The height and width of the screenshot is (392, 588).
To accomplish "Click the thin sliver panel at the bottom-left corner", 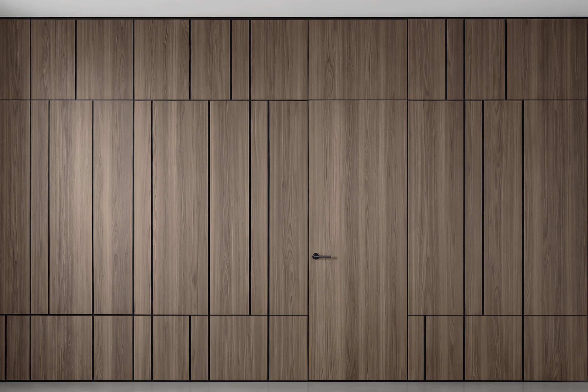I will point(2,347).
